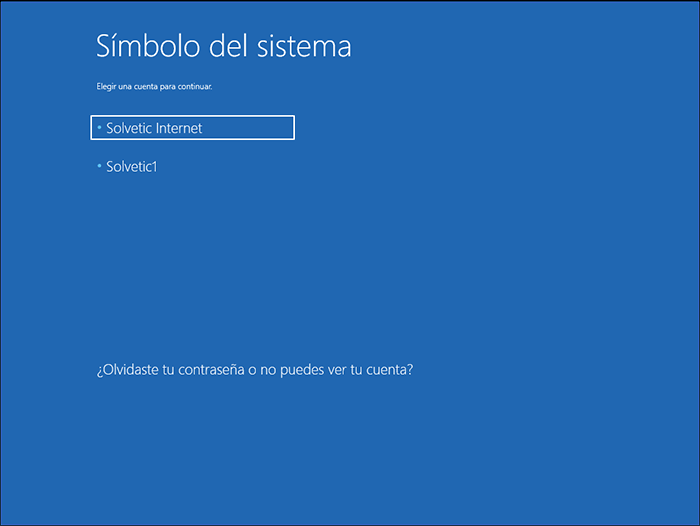The image size is (700, 526).
Task: Click the word 'Solvetic' in the first account
Action: [129, 128]
